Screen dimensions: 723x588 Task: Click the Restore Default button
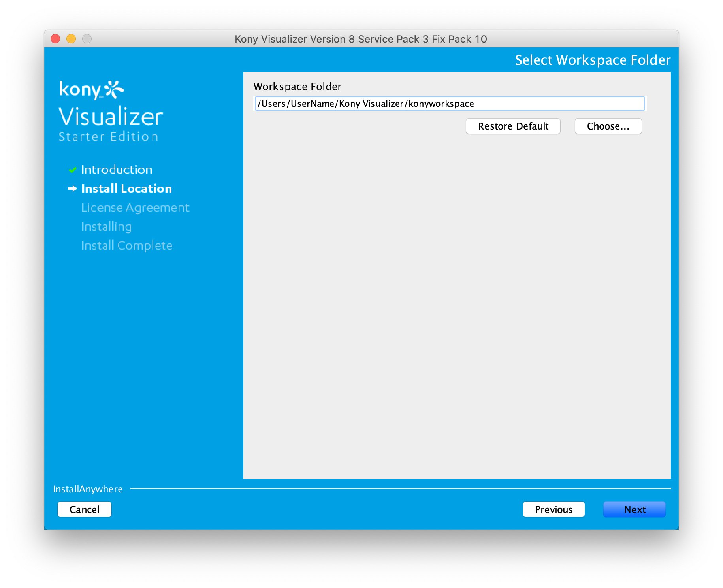click(513, 126)
